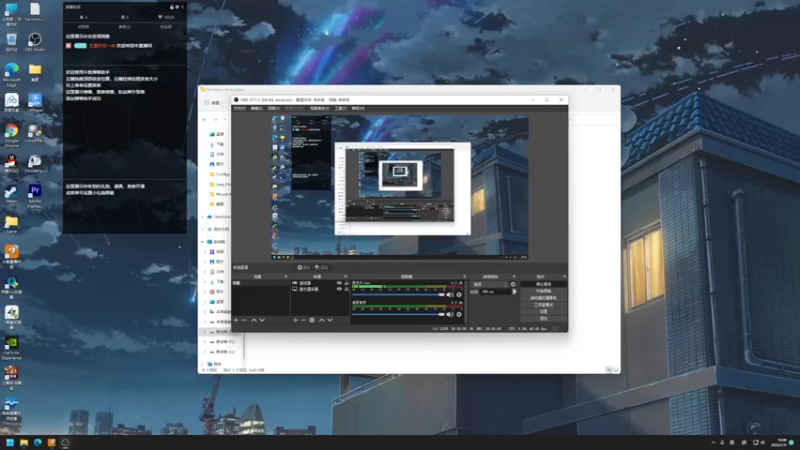Open Microsoft Edge desktop shortcut

tap(11, 74)
